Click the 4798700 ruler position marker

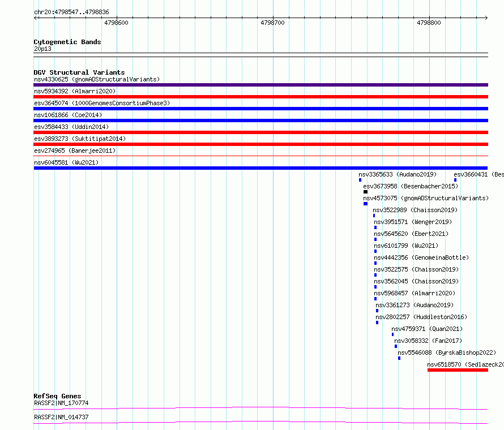pos(272,23)
